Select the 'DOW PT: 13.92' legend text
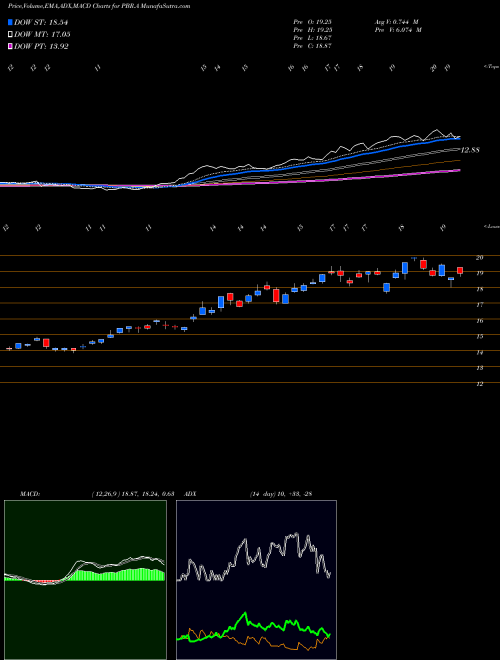 pyautogui.click(x=41, y=46)
